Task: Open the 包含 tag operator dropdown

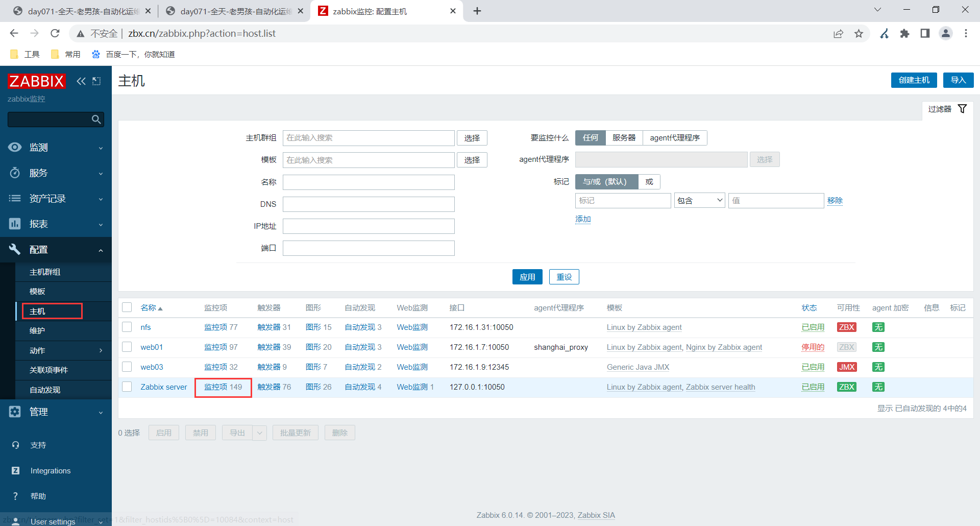Action: click(699, 201)
